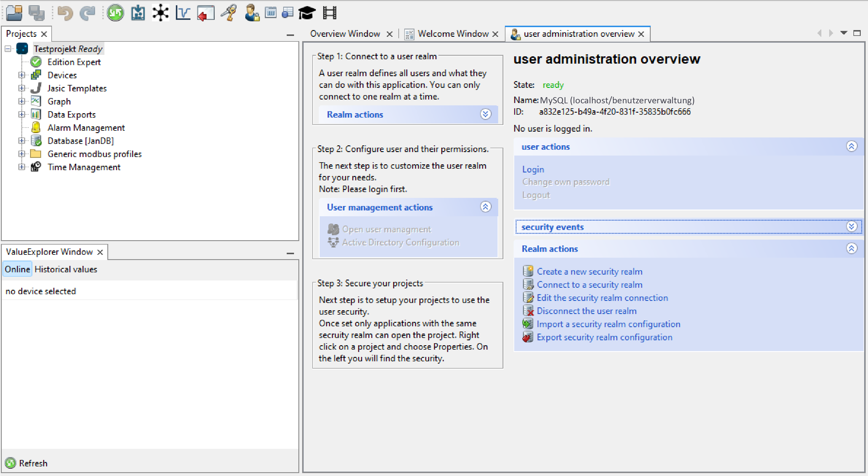868x476 pixels.
Task: Open user administration via the person icon
Action: (x=252, y=13)
